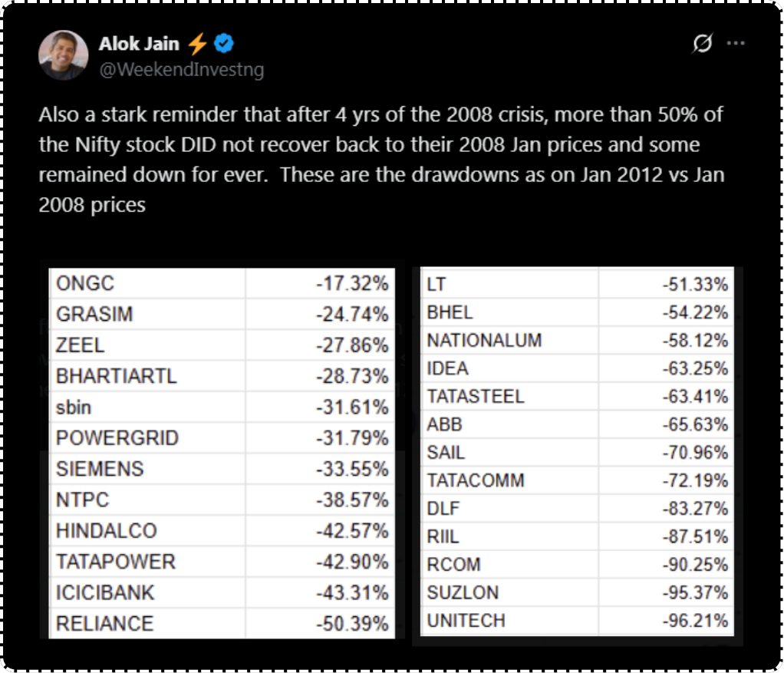The height and width of the screenshot is (673, 784).
Task: Click the blue verified badge
Action: 224,44
